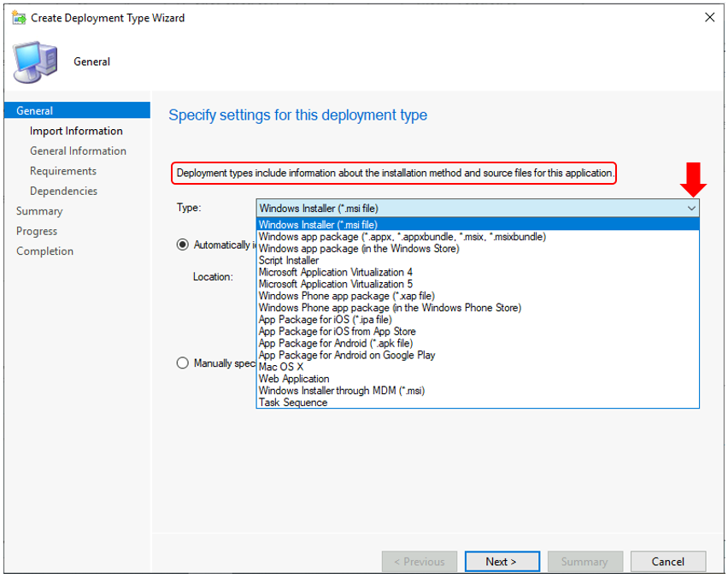
Task: Click the Next button
Action: click(502, 562)
